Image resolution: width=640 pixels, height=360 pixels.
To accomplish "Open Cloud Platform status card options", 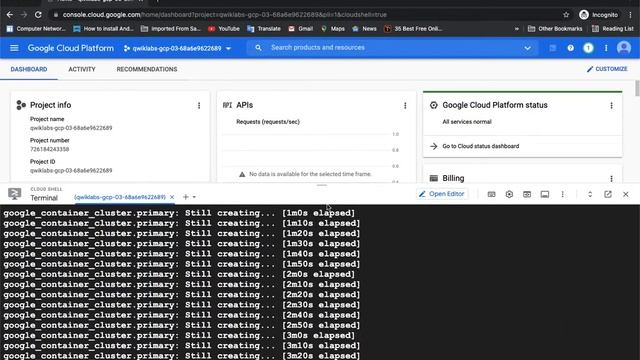I will click(611, 106).
